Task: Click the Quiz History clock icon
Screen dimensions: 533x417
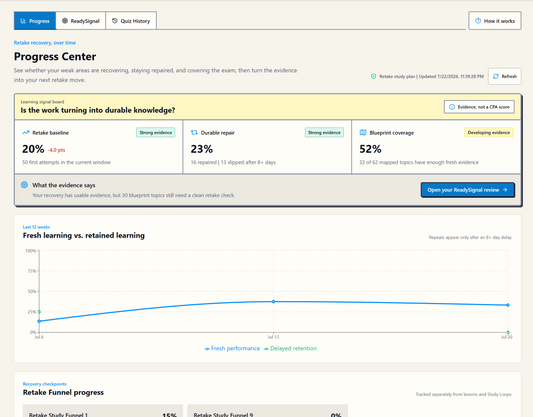Action: click(x=115, y=21)
